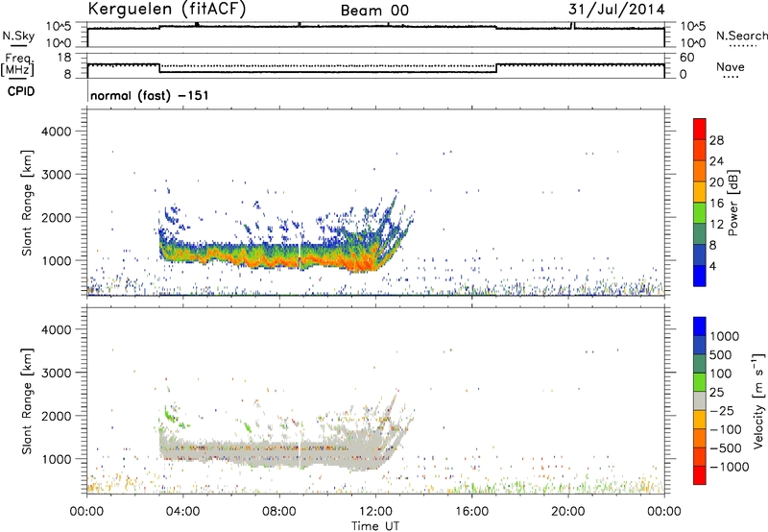Click the orange high-power scatter band near 12:00
768x532 pixels.
tap(365, 263)
